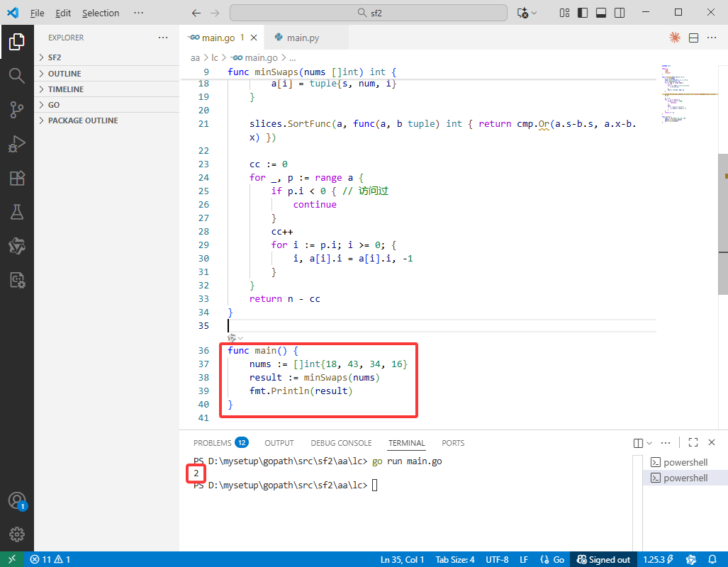Screen dimensions: 728x567
Task: Select the second powershell terminal
Action: tap(685, 478)
